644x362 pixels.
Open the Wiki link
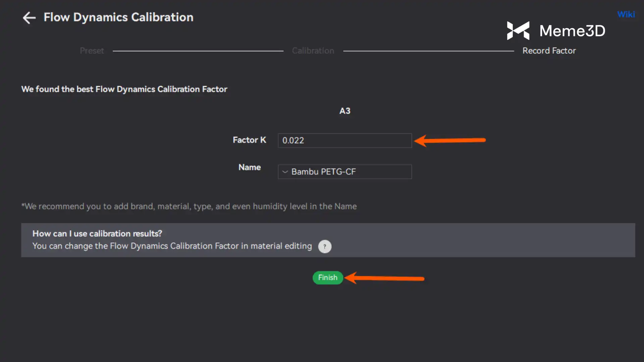click(626, 14)
